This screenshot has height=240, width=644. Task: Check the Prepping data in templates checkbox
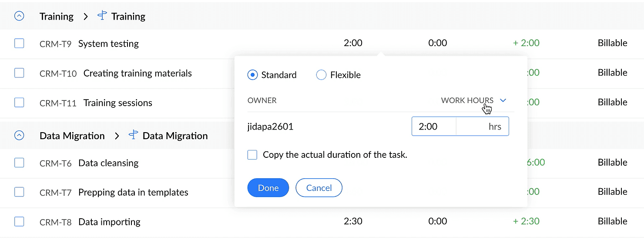click(x=19, y=192)
